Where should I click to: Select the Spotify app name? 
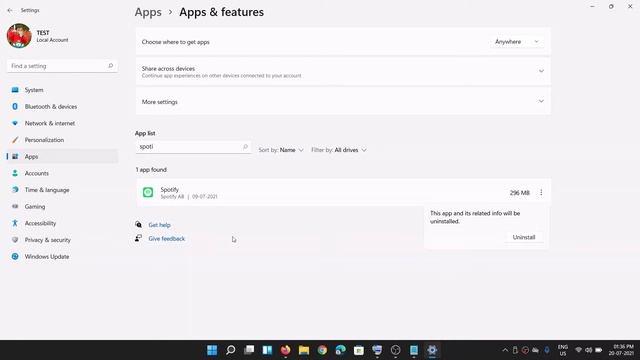click(x=169, y=189)
